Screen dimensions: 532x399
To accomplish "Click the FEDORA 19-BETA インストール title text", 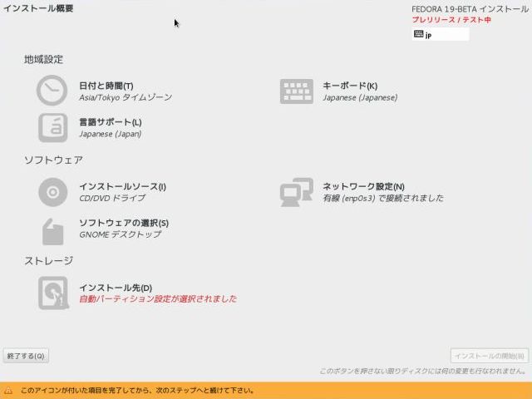I will point(470,9).
